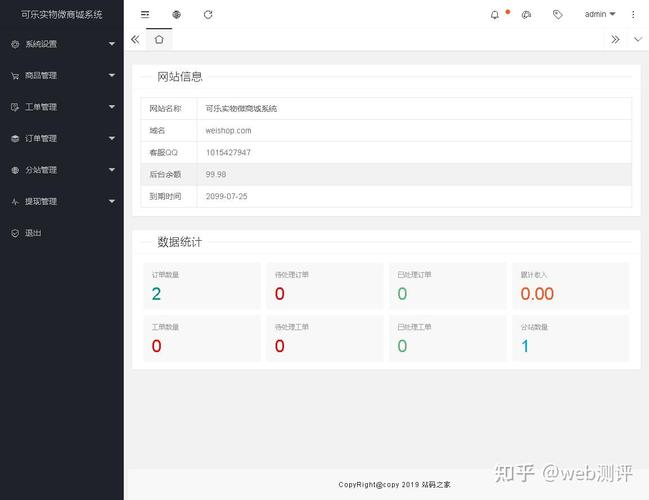The height and width of the screenshot is (500, 649).
Task: Click the 已处理订单 statistics card
Action: tap(448, 286)
